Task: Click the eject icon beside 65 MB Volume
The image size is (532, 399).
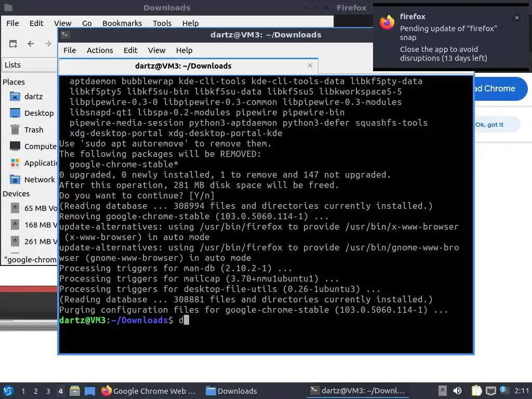Action: 15,208
